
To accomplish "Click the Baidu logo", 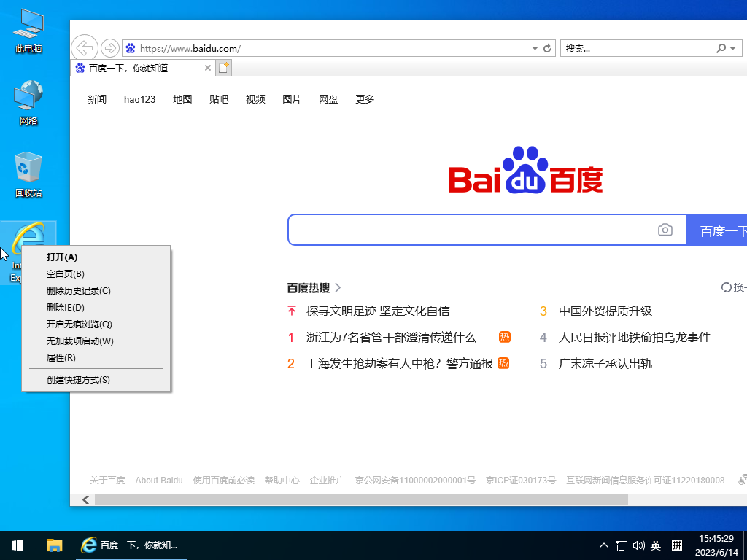I will tap(526, 171).
